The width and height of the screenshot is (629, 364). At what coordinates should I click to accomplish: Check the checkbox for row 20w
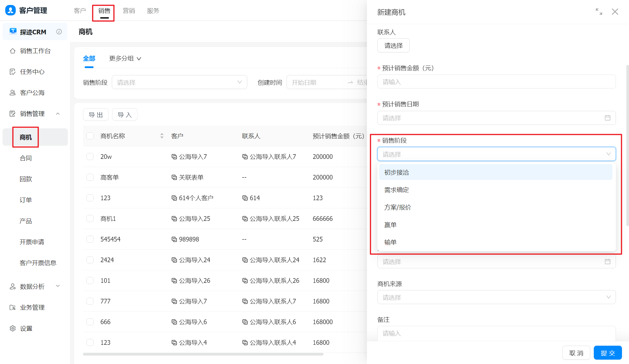pyautogui.click(x=90, y=157)
